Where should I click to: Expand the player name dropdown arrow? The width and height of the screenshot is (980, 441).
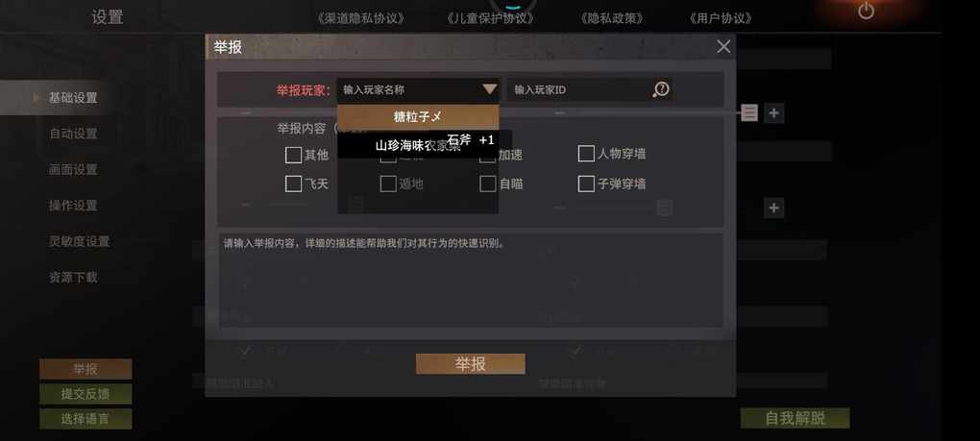tap(489, 89)
